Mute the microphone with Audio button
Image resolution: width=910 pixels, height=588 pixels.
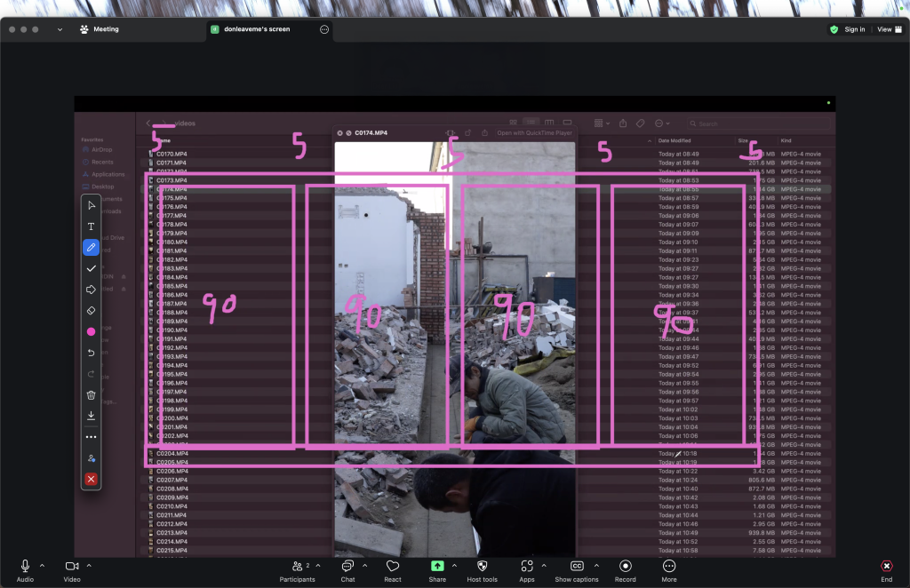[25, 569]
